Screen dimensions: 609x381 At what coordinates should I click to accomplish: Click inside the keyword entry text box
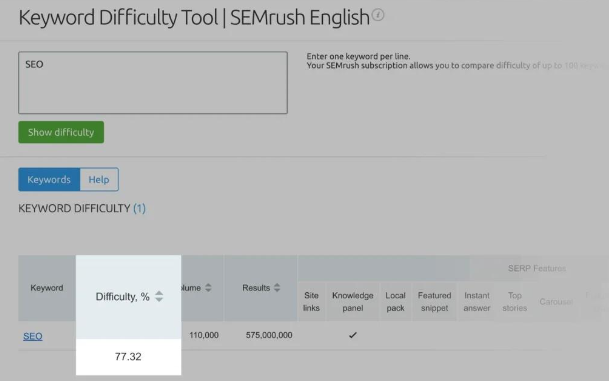(153, 83)
